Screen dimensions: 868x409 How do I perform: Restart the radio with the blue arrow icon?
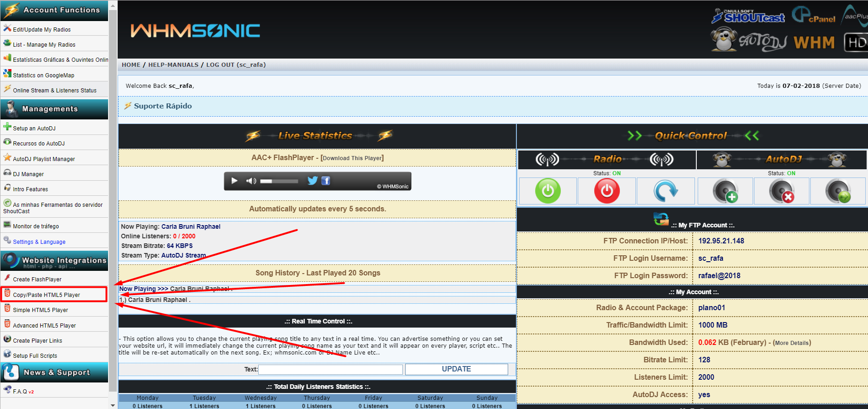click(x=665, y=191)
